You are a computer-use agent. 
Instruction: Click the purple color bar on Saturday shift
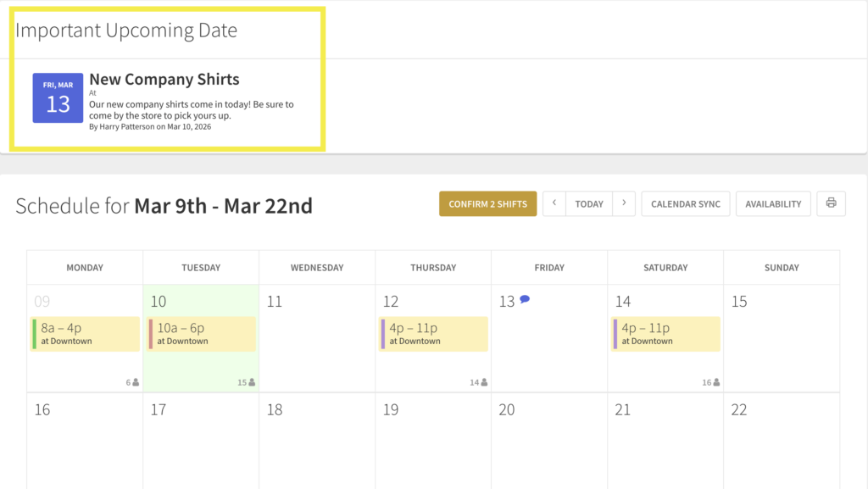pos(615,334)
